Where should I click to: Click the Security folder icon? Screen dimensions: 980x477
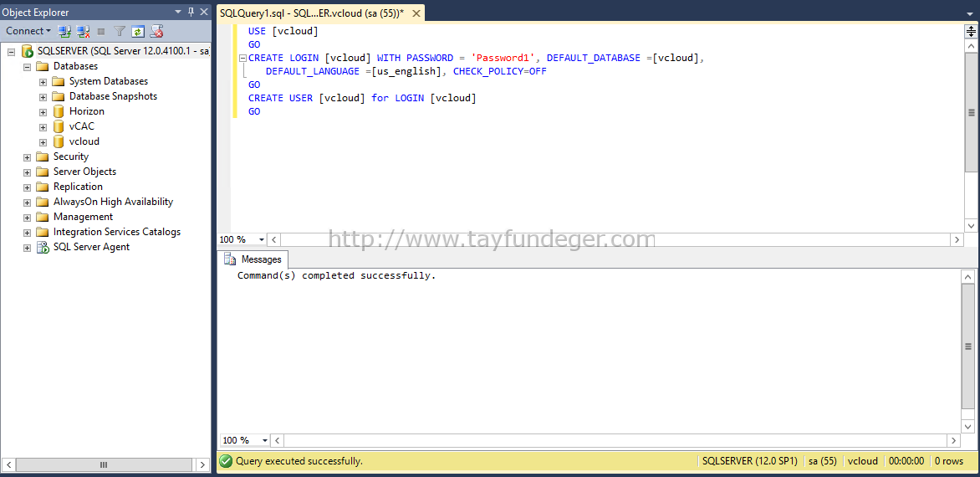point(43,156)
